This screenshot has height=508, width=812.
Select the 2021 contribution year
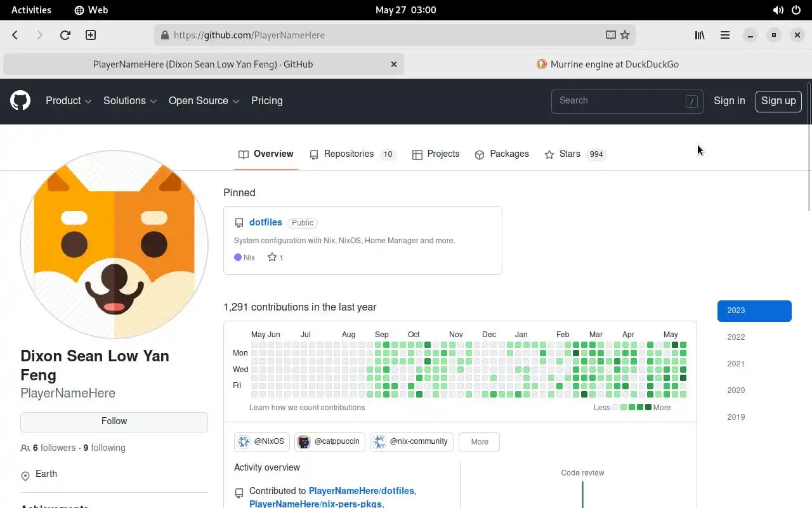point(736,364)
